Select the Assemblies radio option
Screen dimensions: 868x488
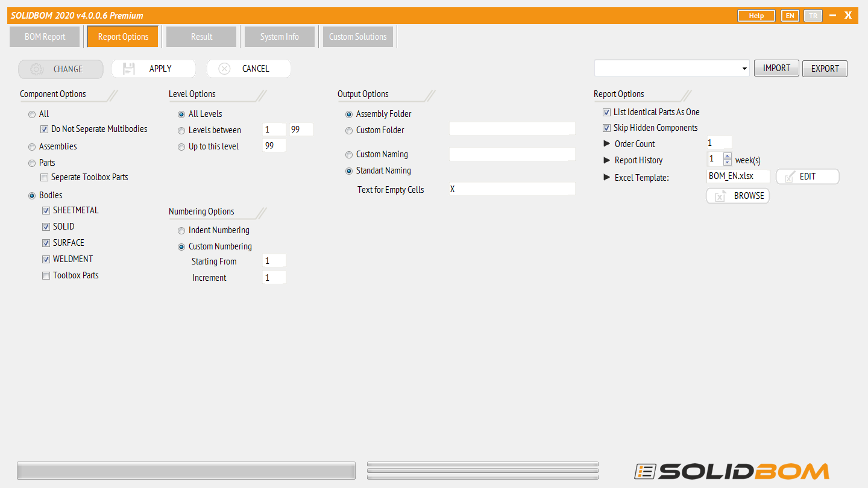click(32, 146)
